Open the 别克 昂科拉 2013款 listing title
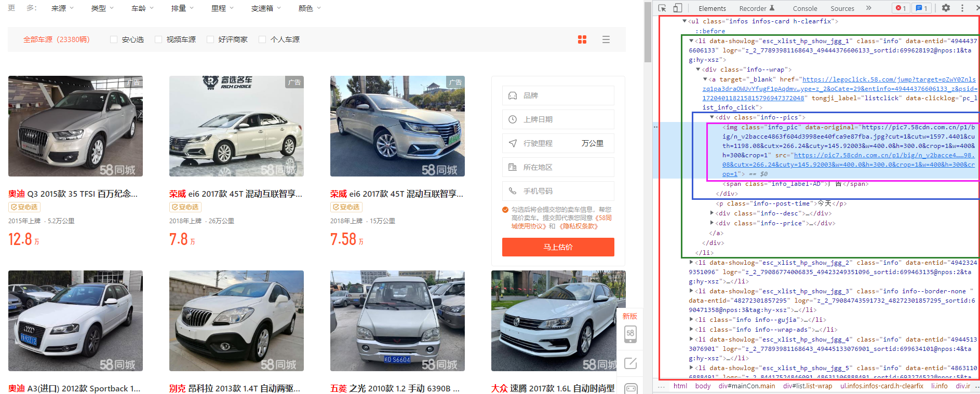980x394 pixels. (x=235, y=388)
